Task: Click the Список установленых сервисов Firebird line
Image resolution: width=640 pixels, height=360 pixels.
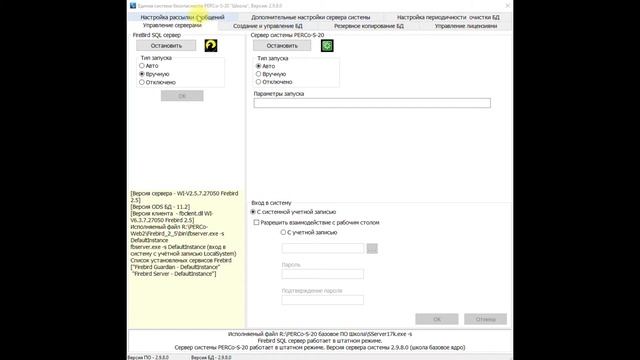Action: pos(181,260)
